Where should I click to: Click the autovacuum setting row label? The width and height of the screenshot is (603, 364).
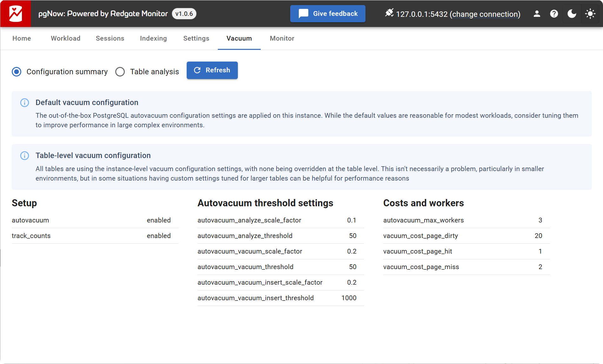tap(30, 220)
